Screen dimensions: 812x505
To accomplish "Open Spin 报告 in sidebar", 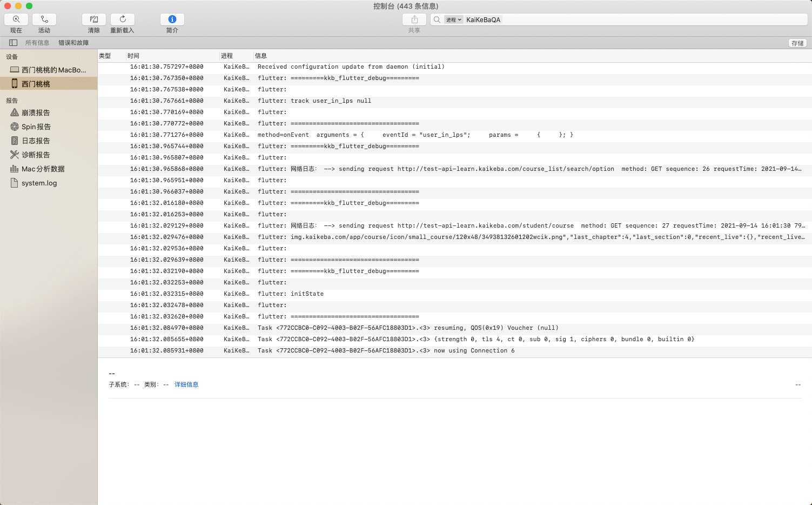I will coord(36,127).
